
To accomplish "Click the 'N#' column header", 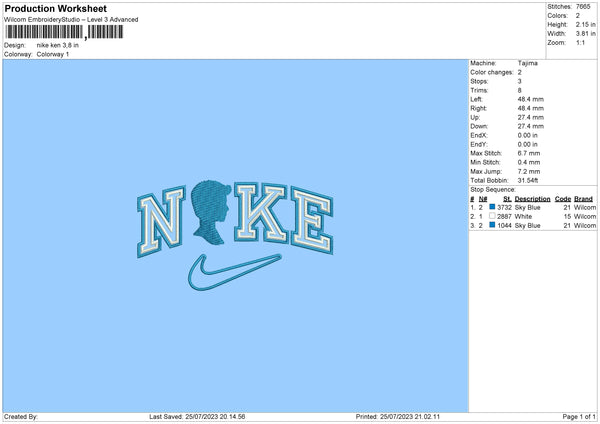I will click(x=483, y=199).
